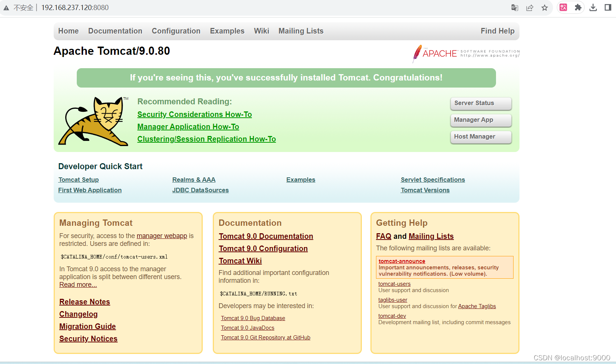Image resolution: width=616 pixels, height=364 pixels.
Task: Open the Wiki nav item
Action: (x=262, y=31)
